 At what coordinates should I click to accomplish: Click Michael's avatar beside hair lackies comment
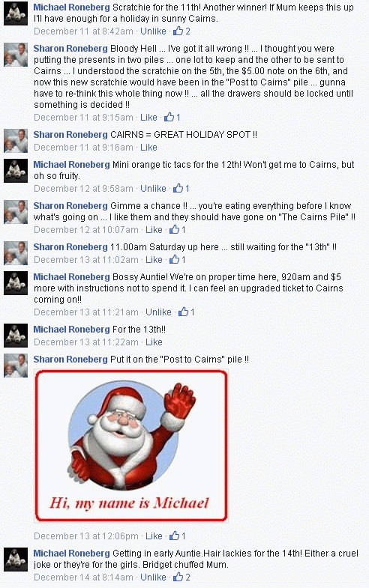[x=16, y=560]
